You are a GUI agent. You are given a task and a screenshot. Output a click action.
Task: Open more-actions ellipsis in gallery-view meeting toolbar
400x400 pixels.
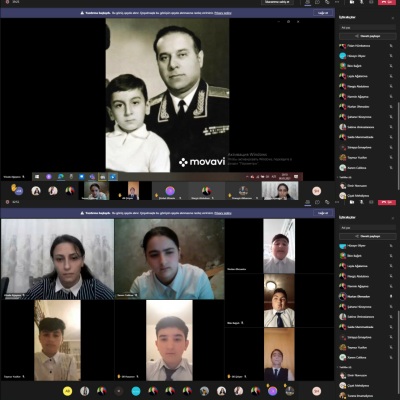[x=337, y=202]
